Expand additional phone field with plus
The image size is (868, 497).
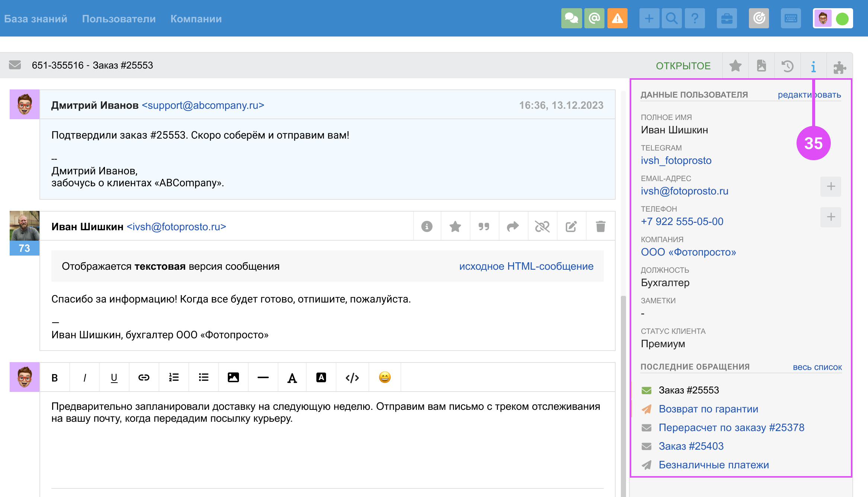831,217
